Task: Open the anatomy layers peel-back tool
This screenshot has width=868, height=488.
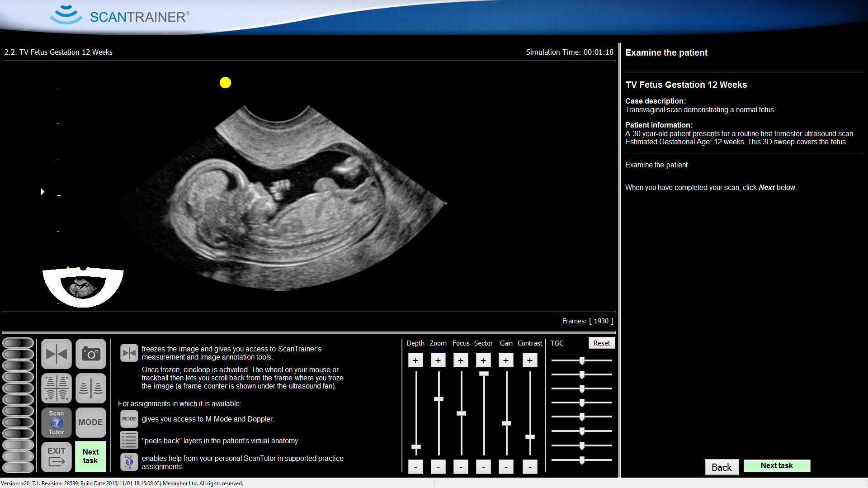Action: point(57,388)
